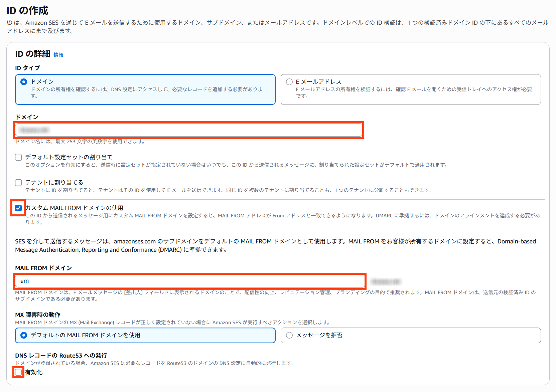Click the 有効化 label text

(34, 372)
